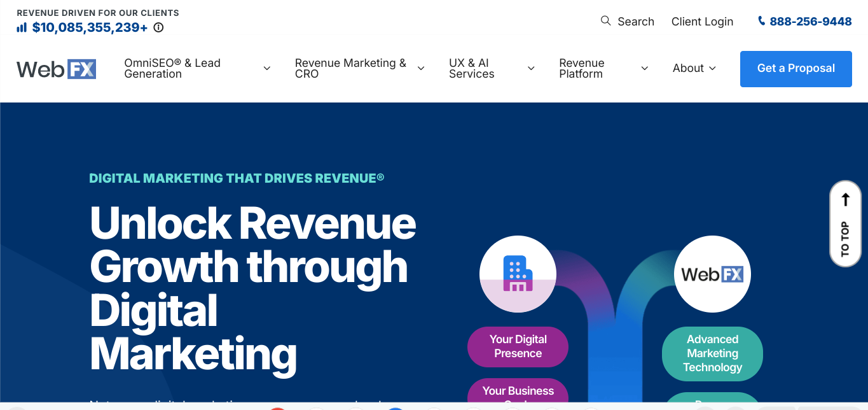Click the search magnifier icon
The width and height of the screenshot is (868, 410).
tap(605, 20)
